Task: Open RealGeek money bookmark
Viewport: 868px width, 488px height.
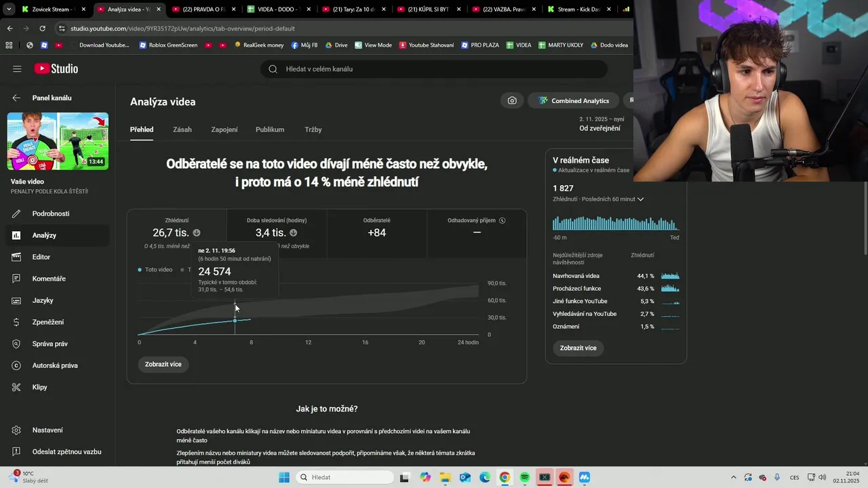Action: tap(259, 45)
